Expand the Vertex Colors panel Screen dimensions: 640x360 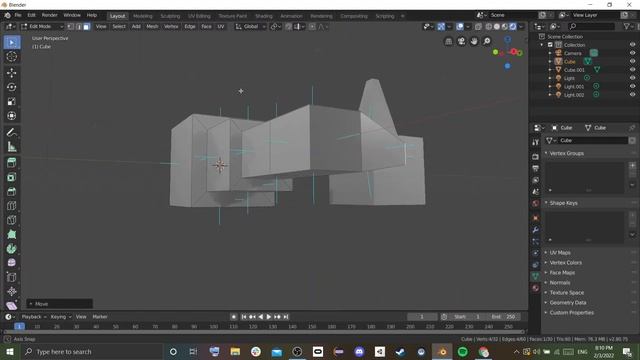click(565, 262)
